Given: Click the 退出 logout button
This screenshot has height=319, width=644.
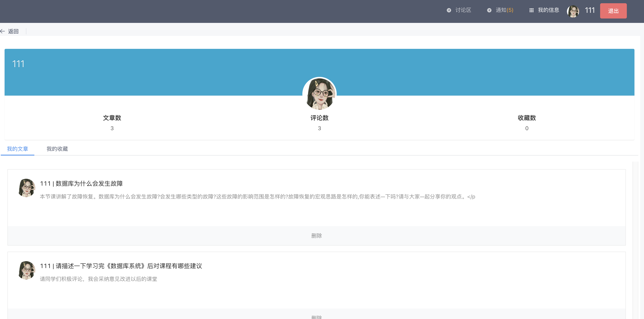Looking at the screenshot, I should pyautogui.click(x=613, y=11).
